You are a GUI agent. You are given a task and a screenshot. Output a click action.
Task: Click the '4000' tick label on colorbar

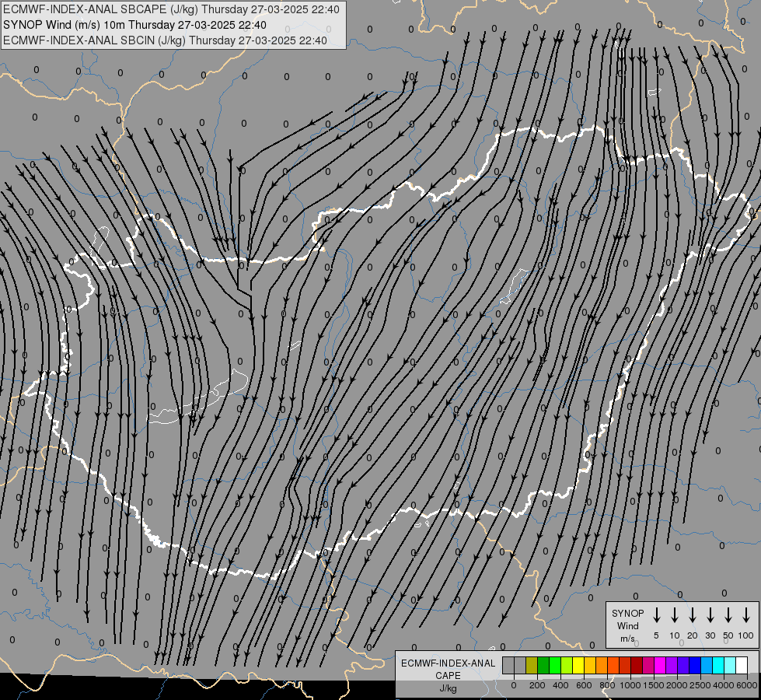724,685
